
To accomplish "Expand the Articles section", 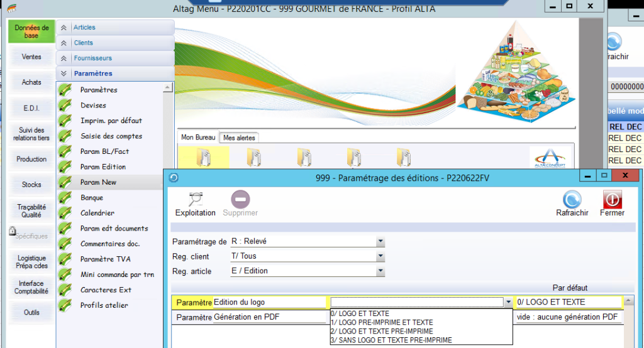I will click(63, 28).
